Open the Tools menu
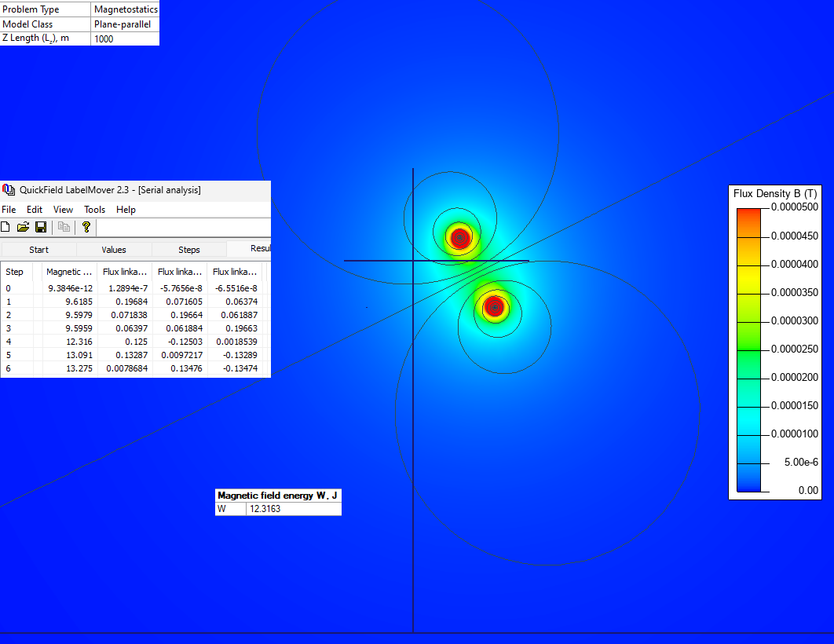 tap(95, 210)
